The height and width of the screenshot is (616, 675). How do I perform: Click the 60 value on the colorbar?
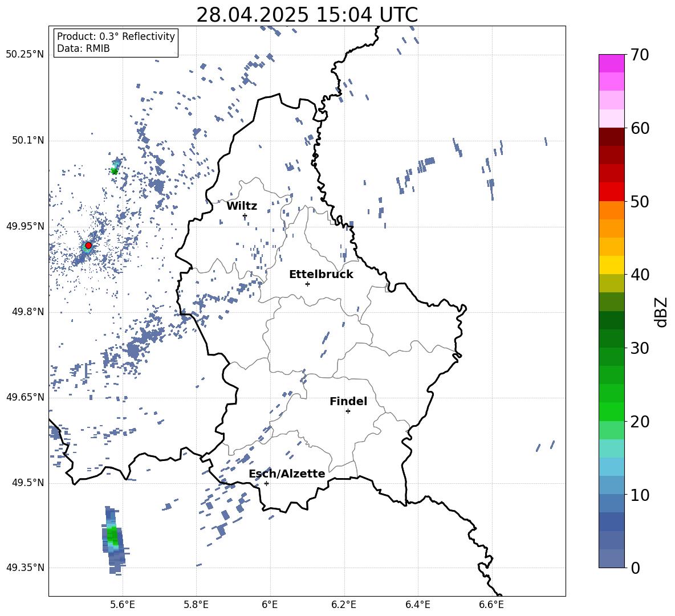pyautogui.click(x=640, y=128)
